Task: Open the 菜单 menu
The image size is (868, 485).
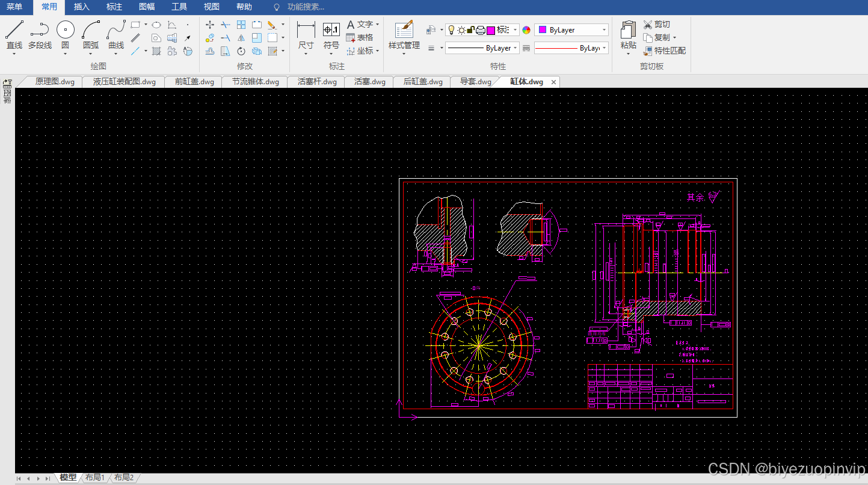Action: (14, 7)
